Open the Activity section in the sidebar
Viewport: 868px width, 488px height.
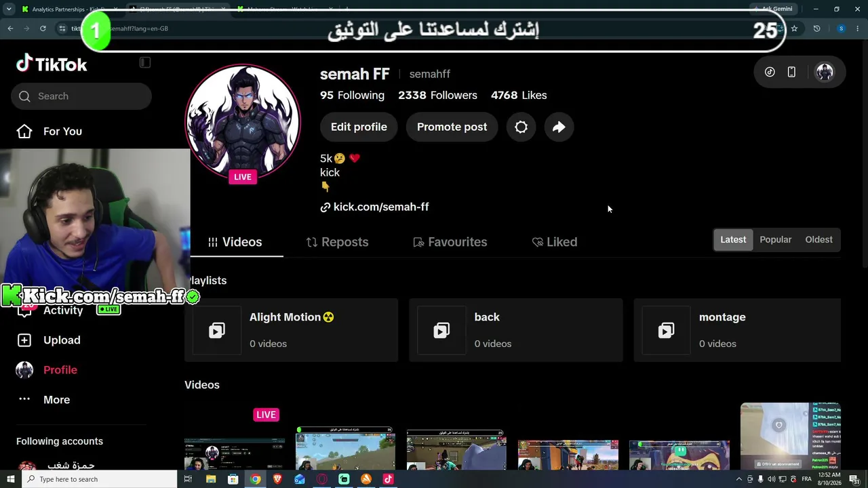coord(63,310)
